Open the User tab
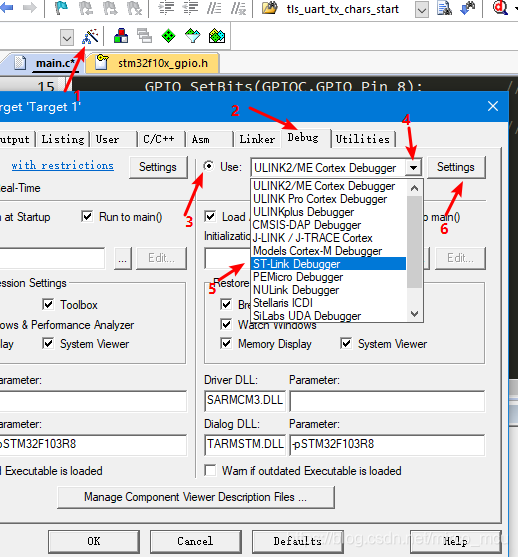 point(107,139)
